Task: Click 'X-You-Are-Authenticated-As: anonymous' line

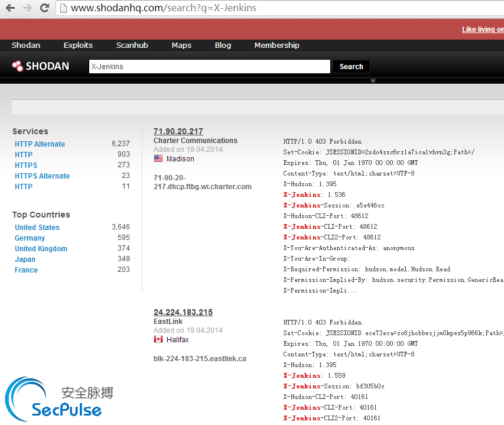Action: [x=349, y=248]
